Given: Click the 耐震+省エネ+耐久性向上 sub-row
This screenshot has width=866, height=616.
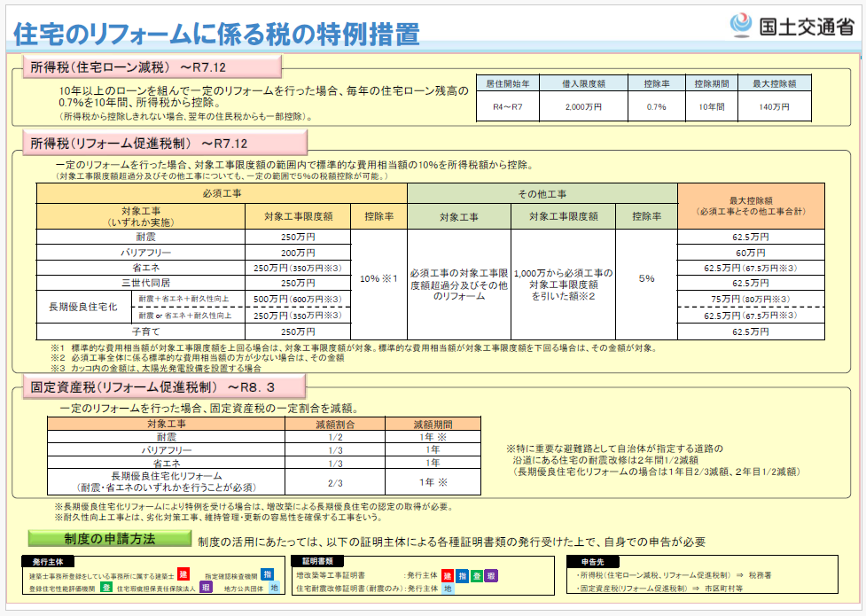Looking at the screenshot, I should [188, 299].
